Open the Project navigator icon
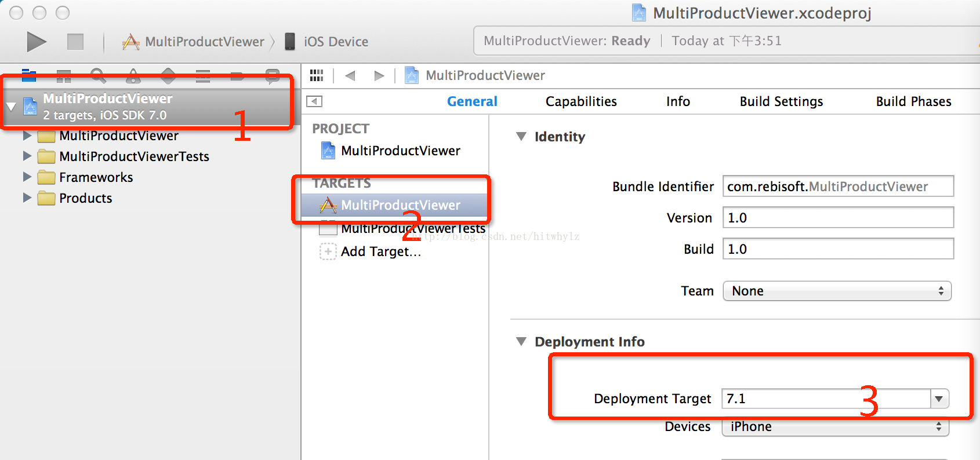Image resolution: width=980 pixels, height=460 pixels. [29, 75]
